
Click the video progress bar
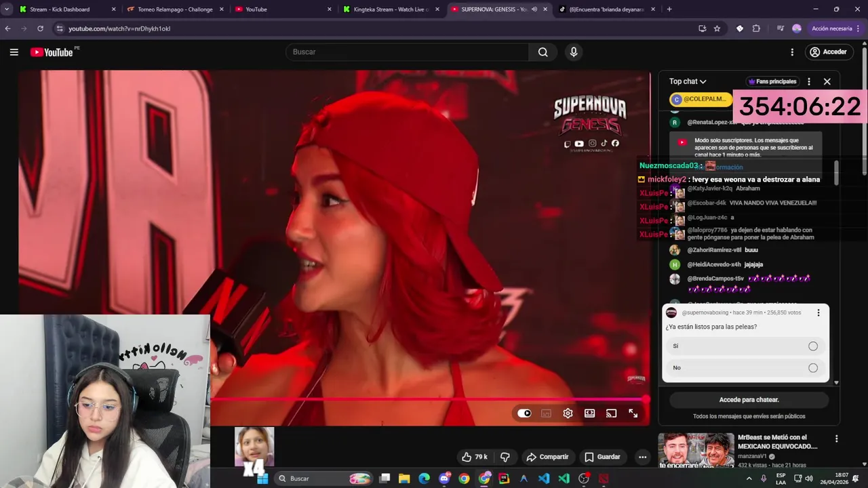tap(430, 400)
